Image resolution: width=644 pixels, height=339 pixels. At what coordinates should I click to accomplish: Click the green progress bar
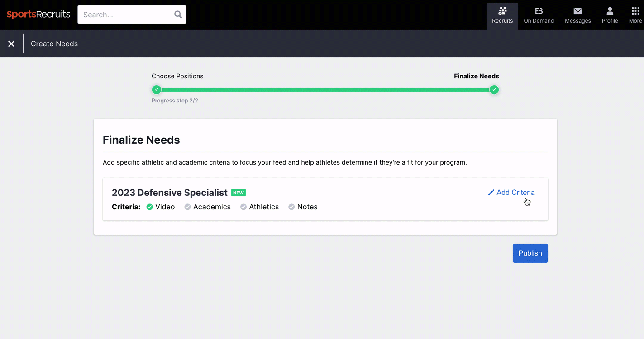[325, 90]
